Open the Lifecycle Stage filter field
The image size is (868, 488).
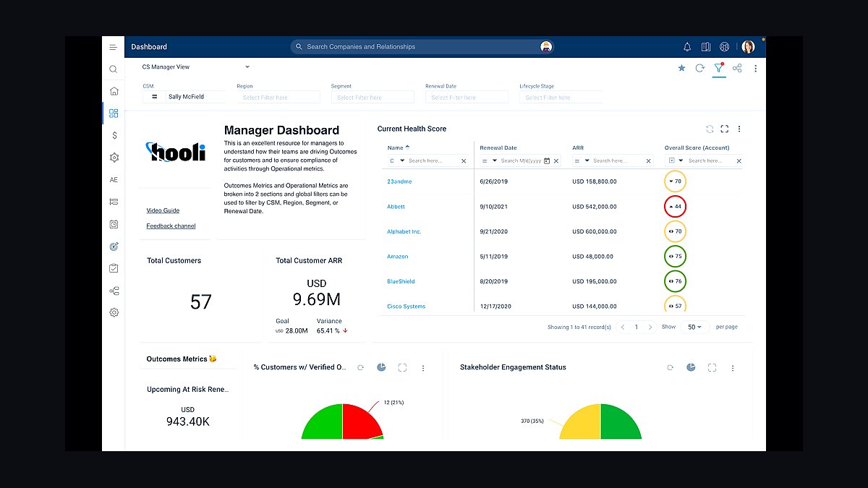pos(561,98)
